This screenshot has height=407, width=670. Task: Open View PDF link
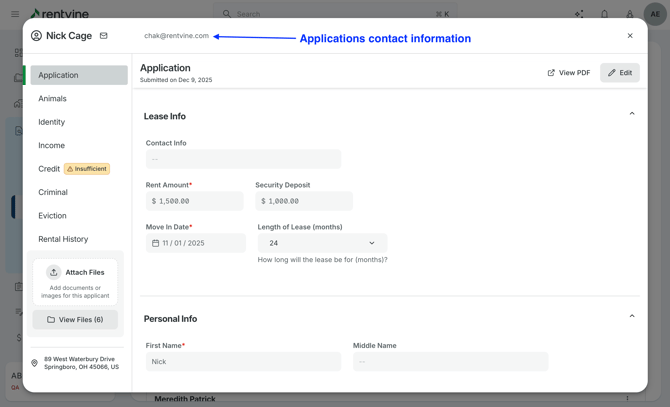click(x=568, y=73)
